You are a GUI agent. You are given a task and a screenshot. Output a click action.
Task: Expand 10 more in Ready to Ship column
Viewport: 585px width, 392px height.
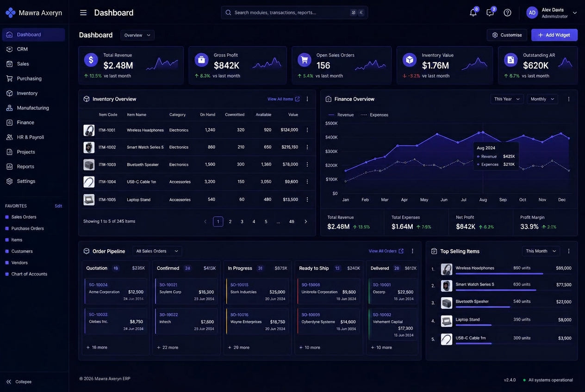pyautogui.click(x=310, y=347)
